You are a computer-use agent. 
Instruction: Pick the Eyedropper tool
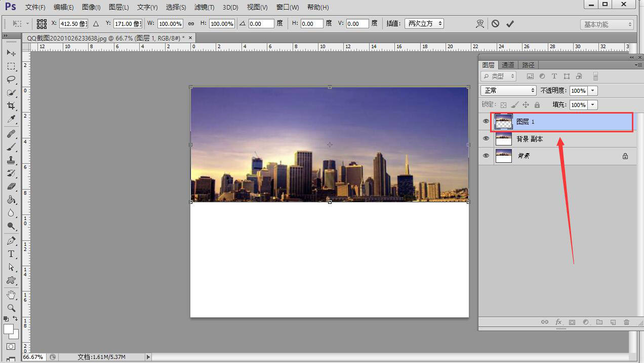pos(11,119)
